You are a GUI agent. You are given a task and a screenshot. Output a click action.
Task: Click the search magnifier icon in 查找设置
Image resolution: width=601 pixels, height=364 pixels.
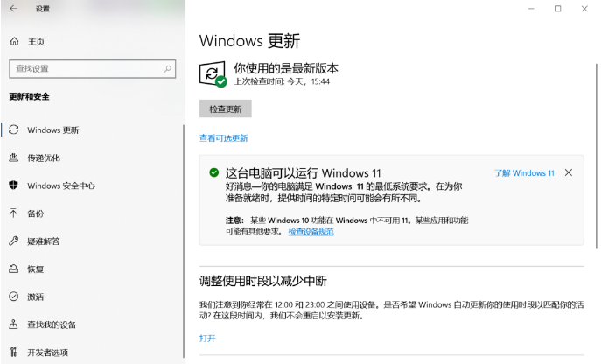coord(169,68)
